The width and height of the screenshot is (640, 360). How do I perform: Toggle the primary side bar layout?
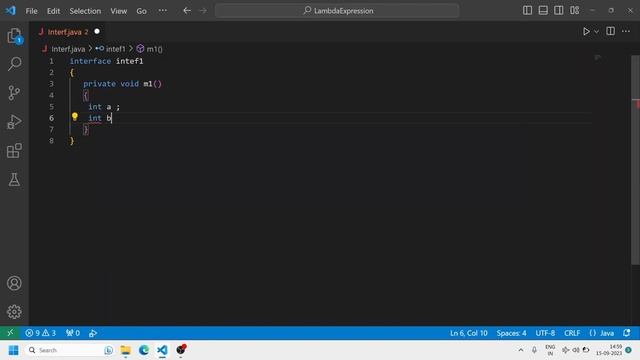click(527, 10)
